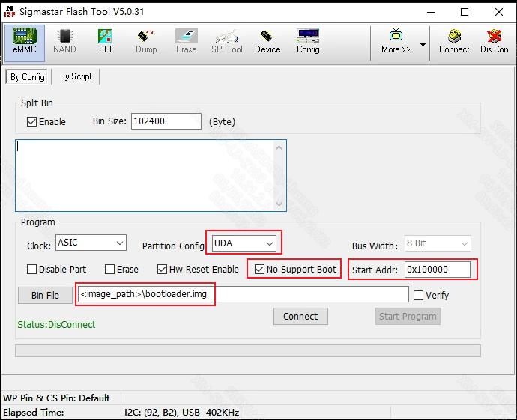Click the log area scroll down arrow

coord(279,204)
